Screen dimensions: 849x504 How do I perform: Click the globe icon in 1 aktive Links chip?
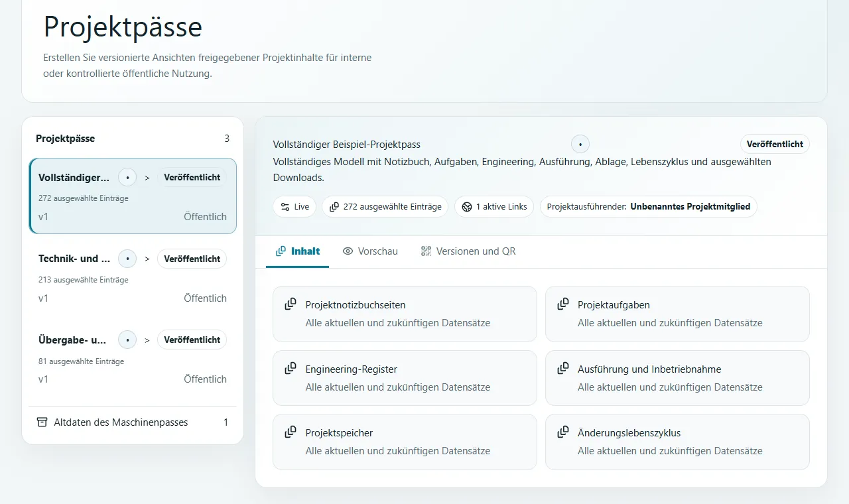click(467, 207)
